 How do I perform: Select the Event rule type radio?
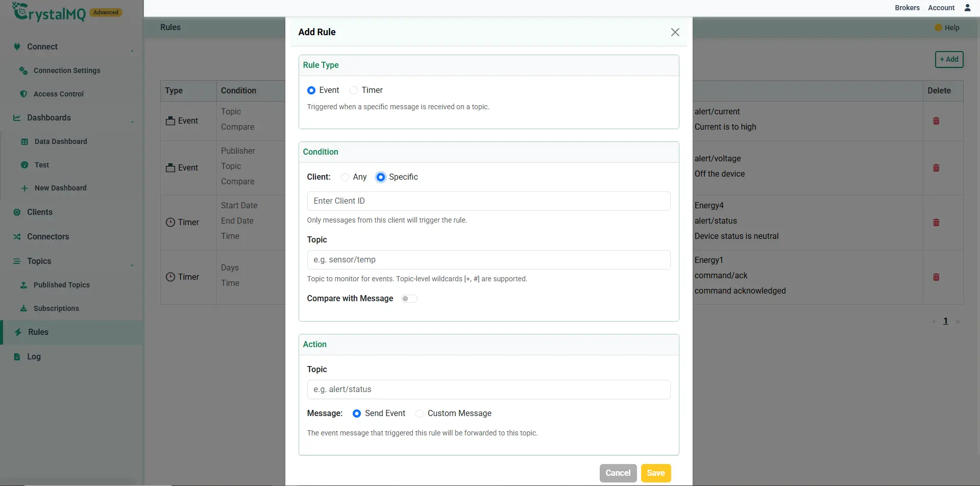coord(311,90)
